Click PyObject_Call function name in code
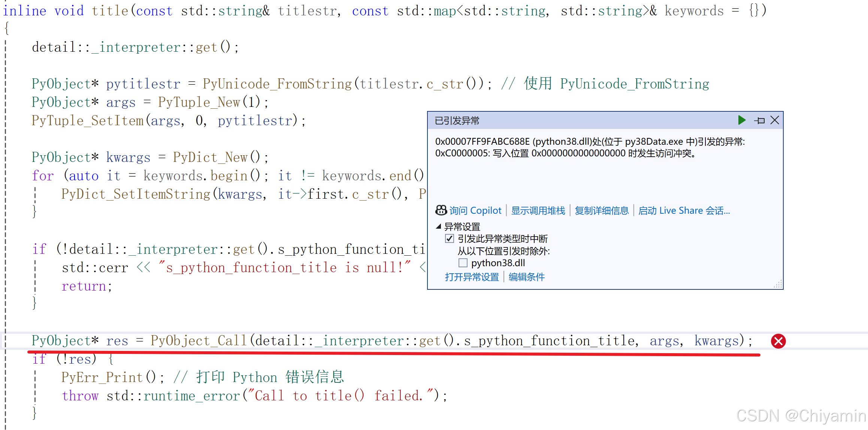The width and height of the screenshot is (868, 430). coord(199,341)
